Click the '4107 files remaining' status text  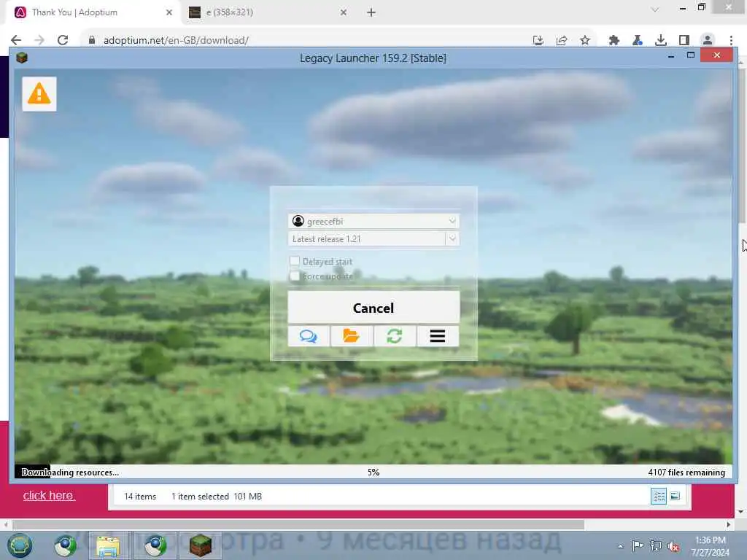[x=686, y=472]
